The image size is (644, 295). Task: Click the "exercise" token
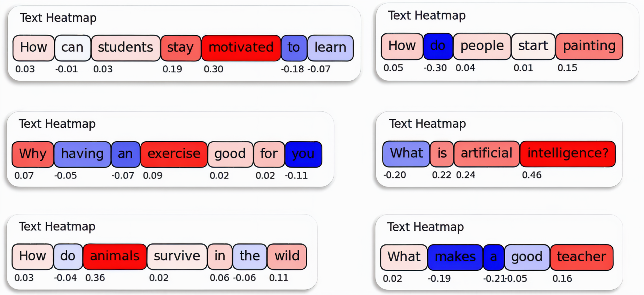[x=174, y=154]
